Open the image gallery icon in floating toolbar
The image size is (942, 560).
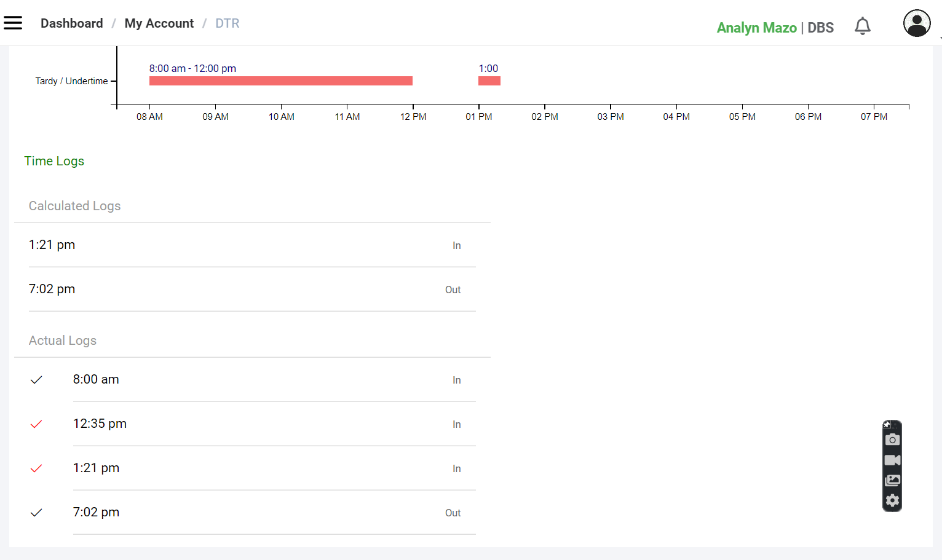click(x=892, y=480)
